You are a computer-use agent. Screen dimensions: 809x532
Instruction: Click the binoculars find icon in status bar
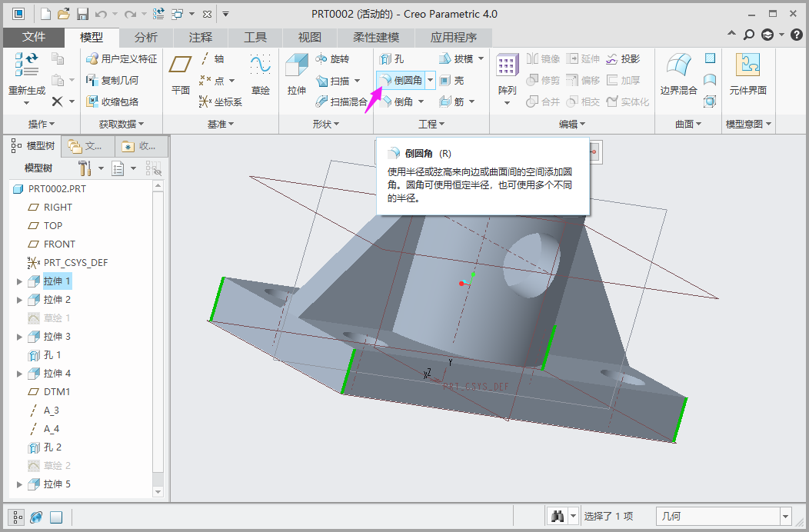coord(557,517)
